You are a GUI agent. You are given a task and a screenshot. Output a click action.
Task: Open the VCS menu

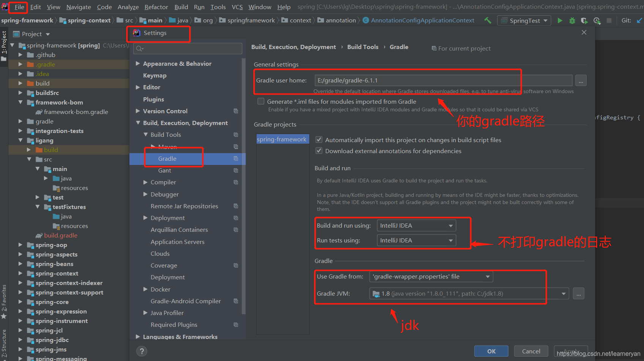point(237,7)
